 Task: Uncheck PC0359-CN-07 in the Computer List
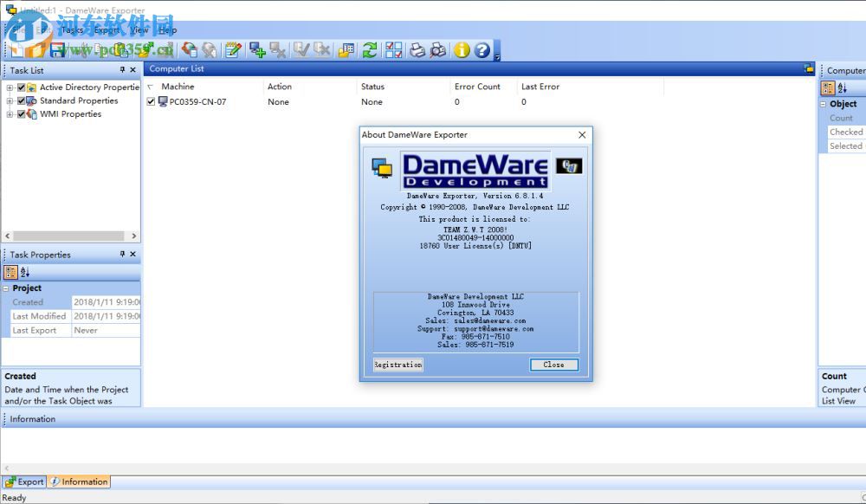pos(151,101)
